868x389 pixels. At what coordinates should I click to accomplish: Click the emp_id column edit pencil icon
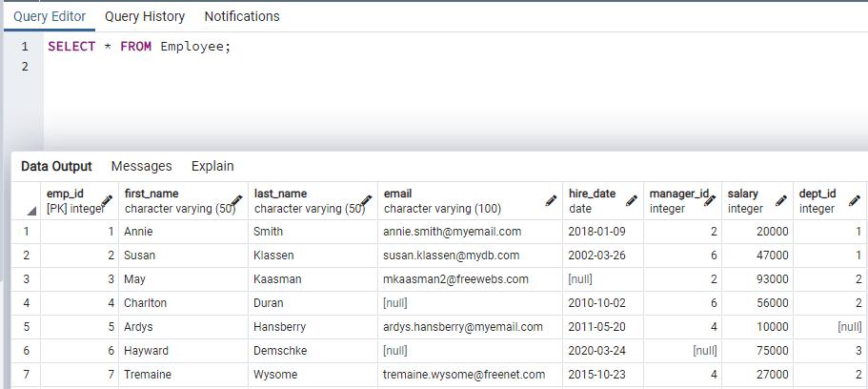[107, 201]
